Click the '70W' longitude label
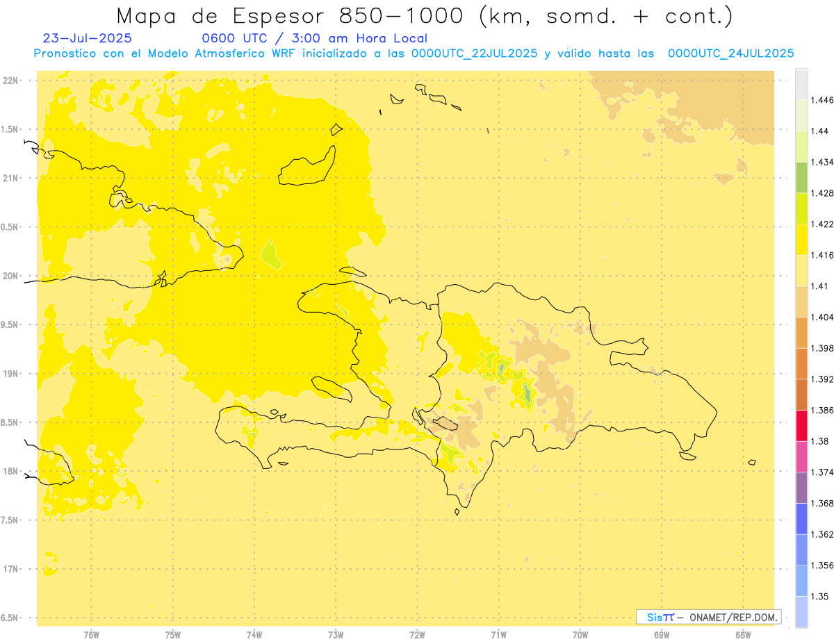 click(580, 635)
